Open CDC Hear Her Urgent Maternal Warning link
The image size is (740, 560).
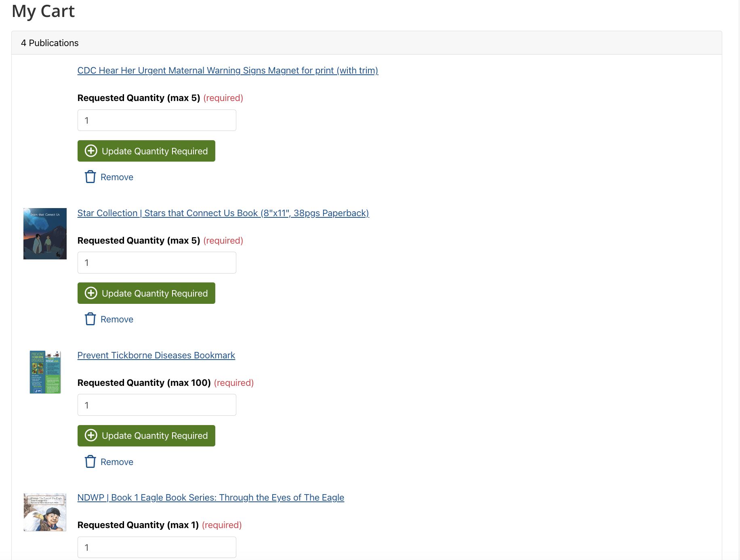[227, 71]
